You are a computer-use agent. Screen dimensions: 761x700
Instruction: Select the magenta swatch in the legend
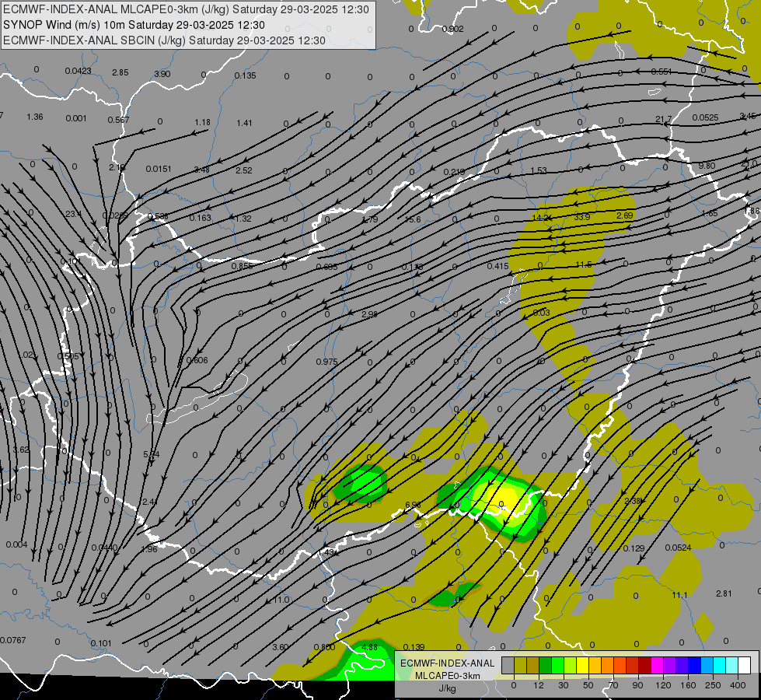pos(658,665)
